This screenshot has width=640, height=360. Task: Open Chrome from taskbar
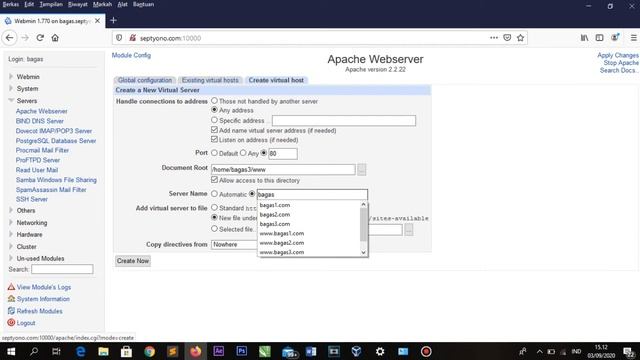149,351
